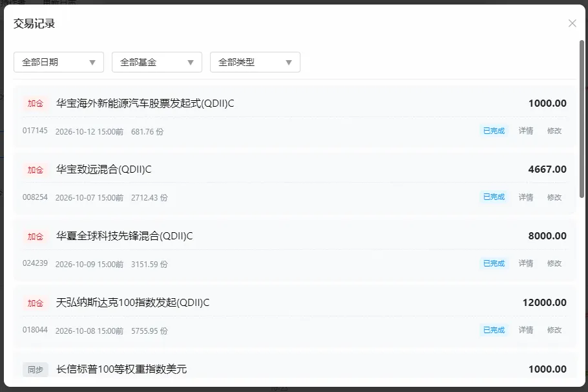Image resolution: width=588 pixels, height=392 pixels.
Task: Click amount 12000.00
Action: (545, 302)
